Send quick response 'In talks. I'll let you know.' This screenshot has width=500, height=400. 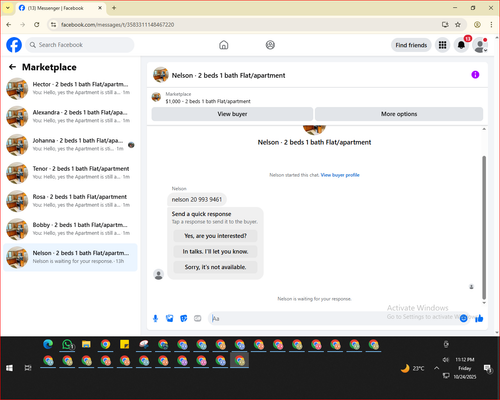pos(215,252)
